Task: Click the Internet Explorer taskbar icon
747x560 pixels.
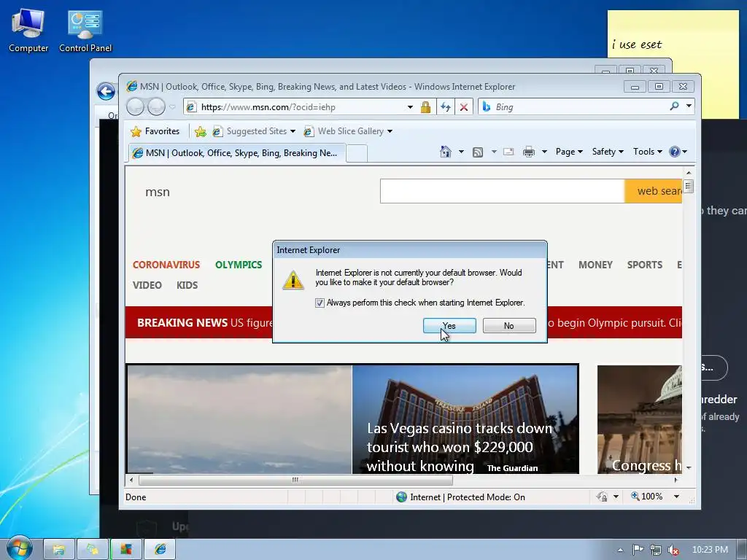Action: 160,550
